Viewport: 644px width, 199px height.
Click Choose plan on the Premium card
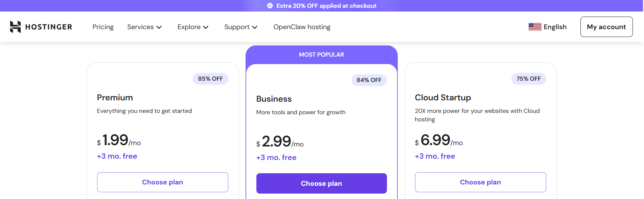162,182
